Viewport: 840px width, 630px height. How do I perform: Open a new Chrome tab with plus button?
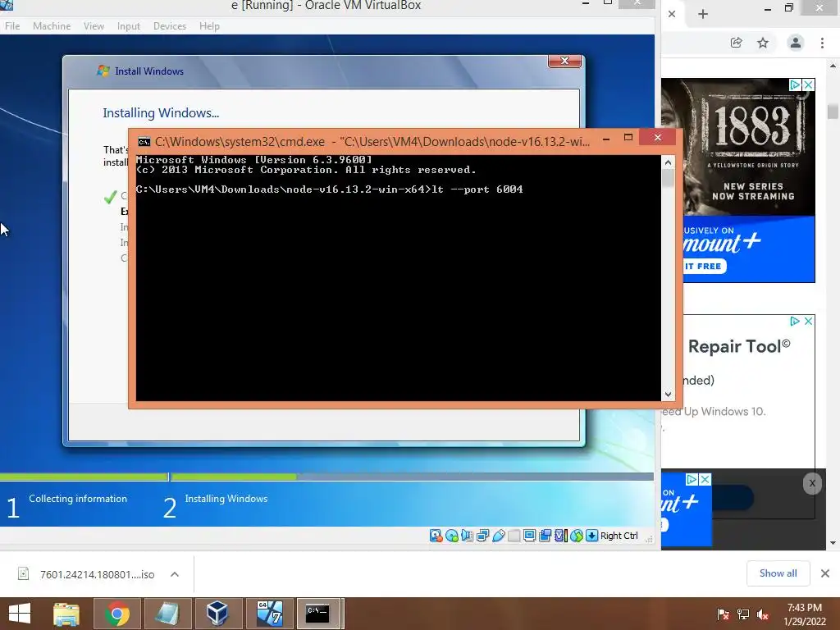tap(703, 14)
